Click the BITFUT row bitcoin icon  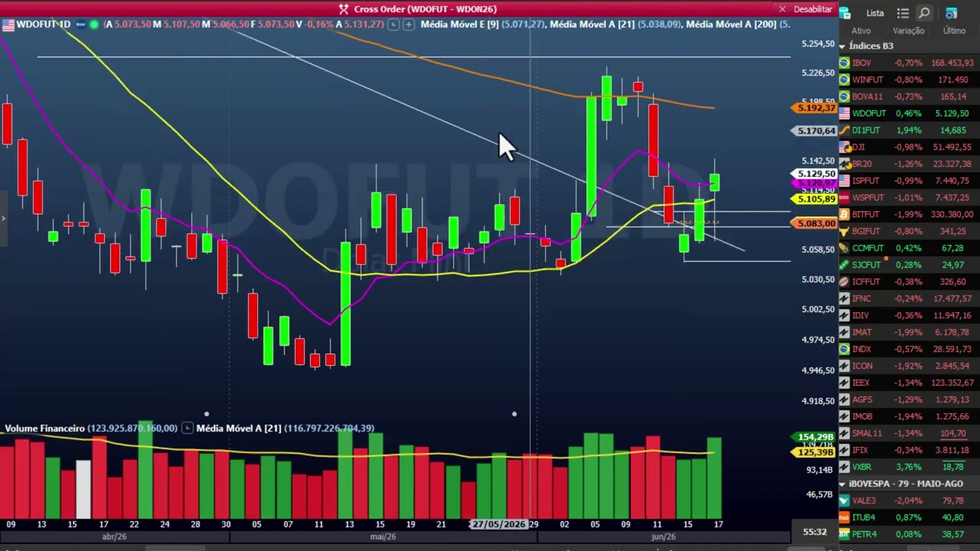click(844, 214)
